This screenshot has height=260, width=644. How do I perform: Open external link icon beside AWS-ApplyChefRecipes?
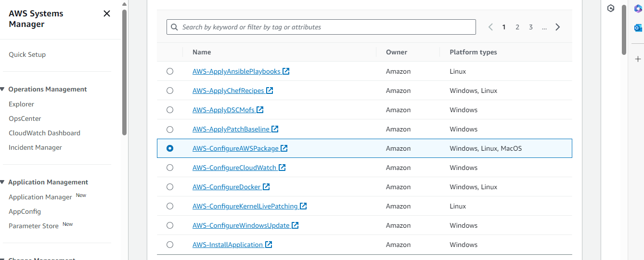(x=270, y=91)
